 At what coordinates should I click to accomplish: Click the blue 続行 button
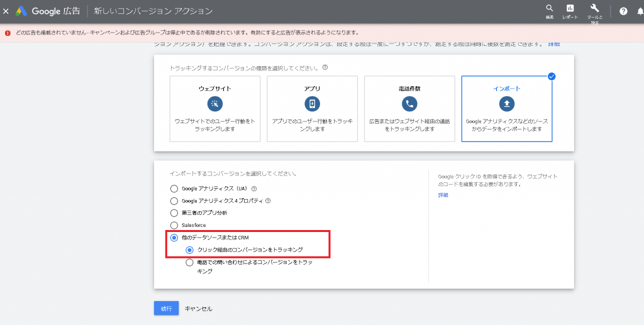pyautogui.click(x=166, y=309)
